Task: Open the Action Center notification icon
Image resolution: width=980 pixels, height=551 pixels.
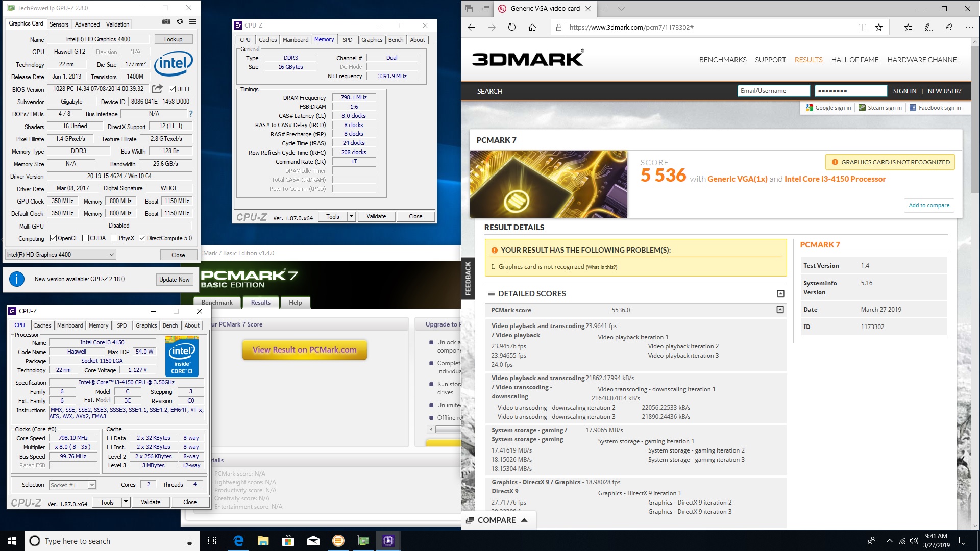Action: click(963, 541)
